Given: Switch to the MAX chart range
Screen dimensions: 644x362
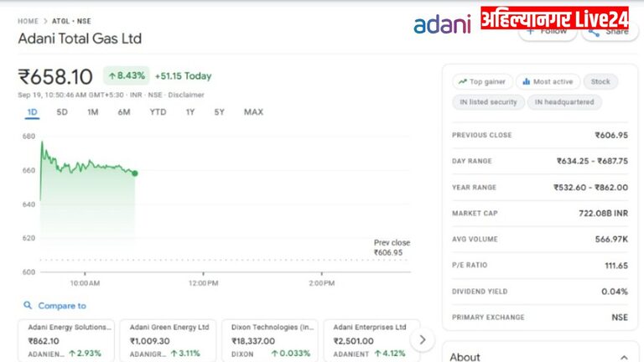Looking at the screenshot, I should [x=253, y=112].
